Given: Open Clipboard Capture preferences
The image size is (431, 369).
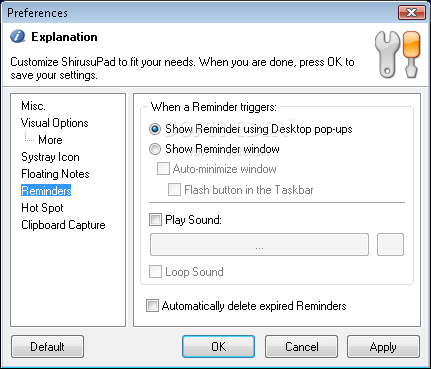Looking at the screenshot, I should 63,225.
